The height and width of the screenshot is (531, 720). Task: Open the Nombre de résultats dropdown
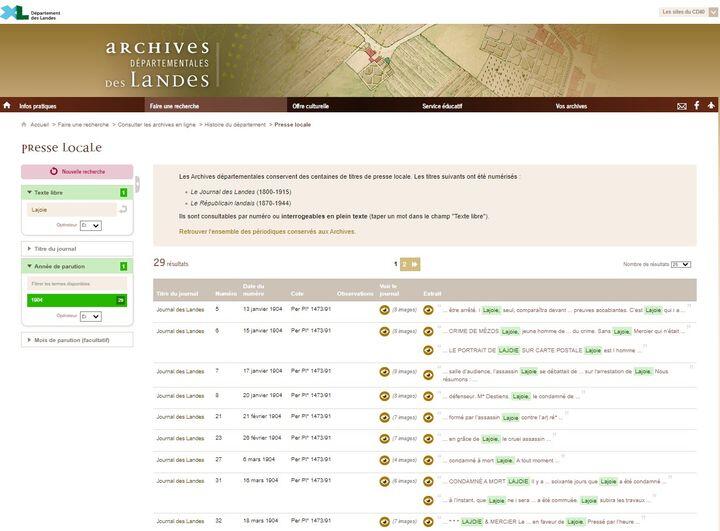coord(681,264)
